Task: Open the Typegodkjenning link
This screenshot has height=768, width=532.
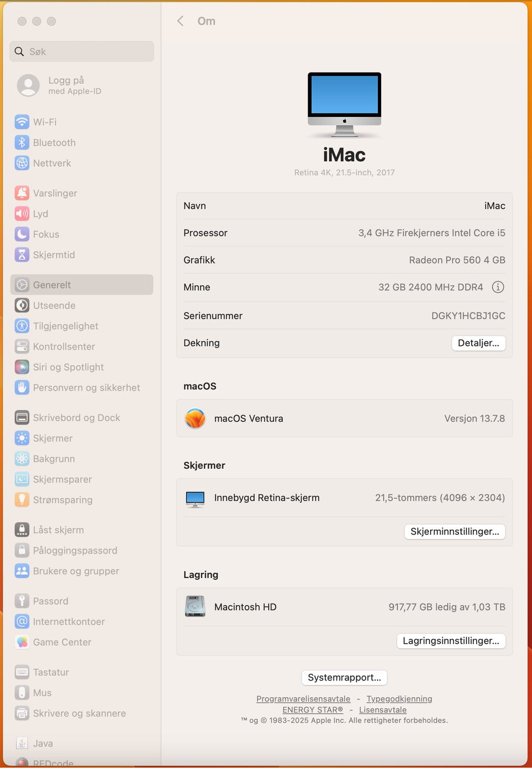Action: point(399,699)
